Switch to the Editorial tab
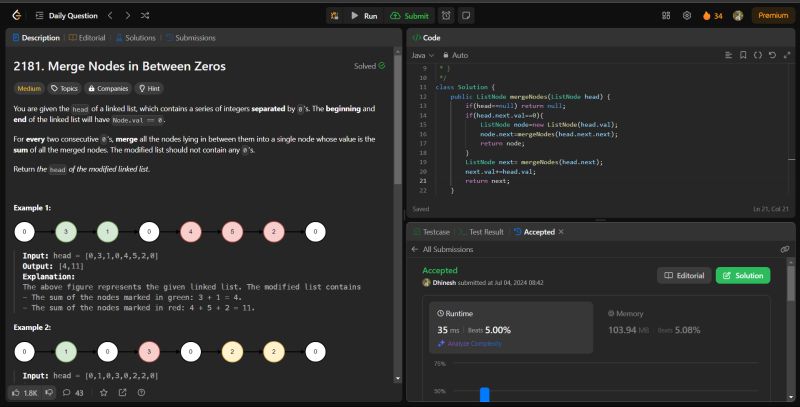This screenshot has width=800, height=407. pyautogui.click(x=88, y=37)
